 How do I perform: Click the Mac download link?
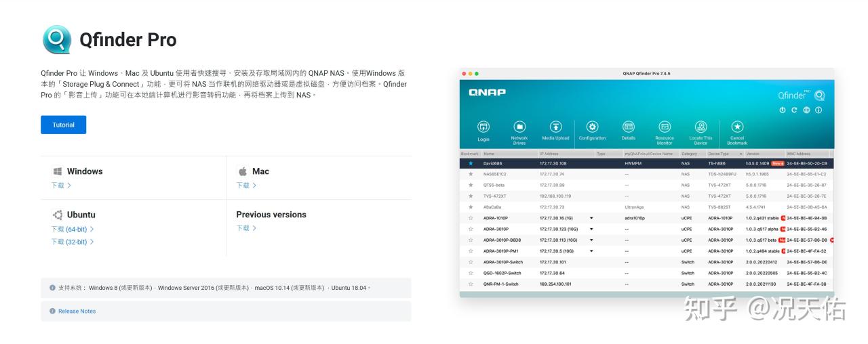point(246,185)
